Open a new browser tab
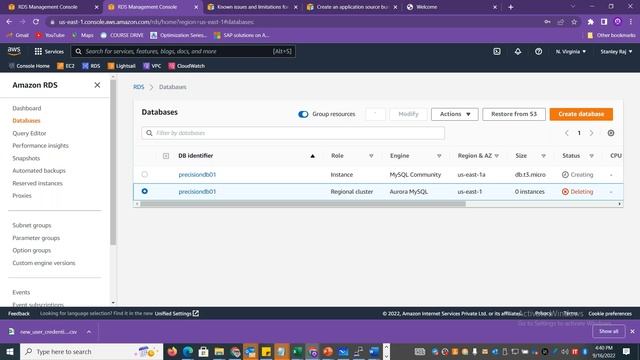The height and width of the screenshot is (360, 640). pyautogui.click(x=510, y=7)
